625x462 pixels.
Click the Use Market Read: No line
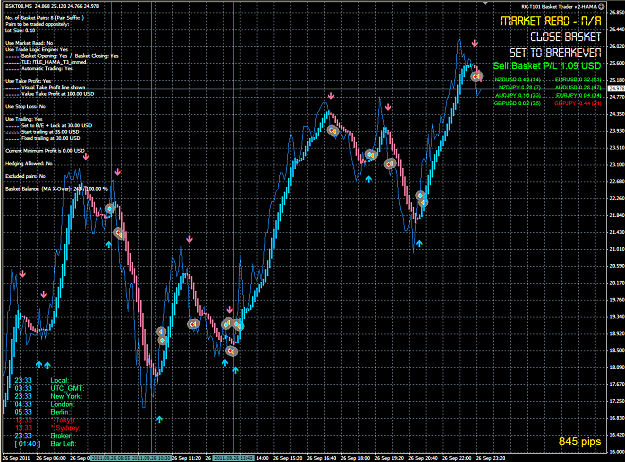click(29, 43)
